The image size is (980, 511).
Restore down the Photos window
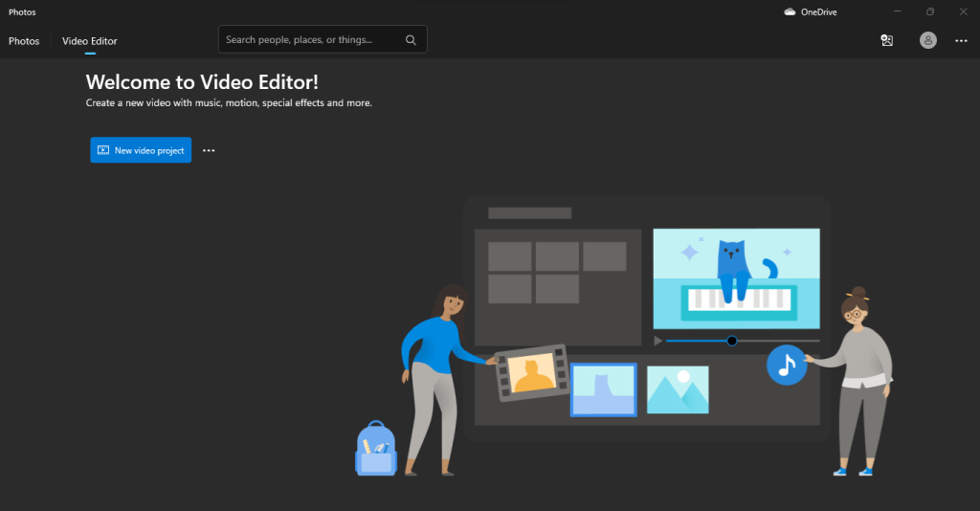click(x=930, y=11)
